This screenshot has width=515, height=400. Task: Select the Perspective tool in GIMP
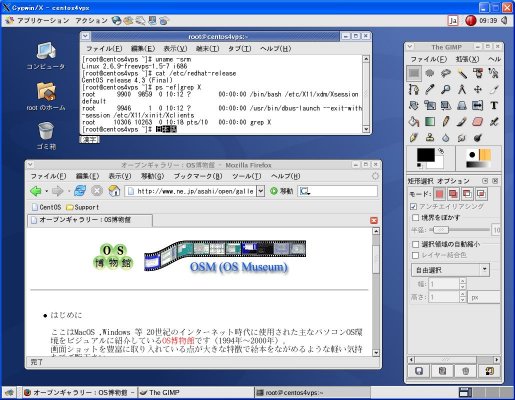pos(462,106)
